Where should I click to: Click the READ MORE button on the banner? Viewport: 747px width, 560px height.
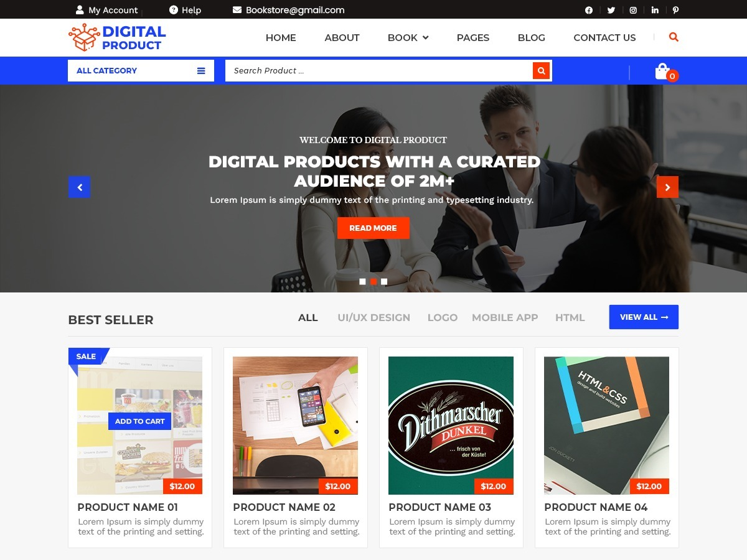coord(374,228)
